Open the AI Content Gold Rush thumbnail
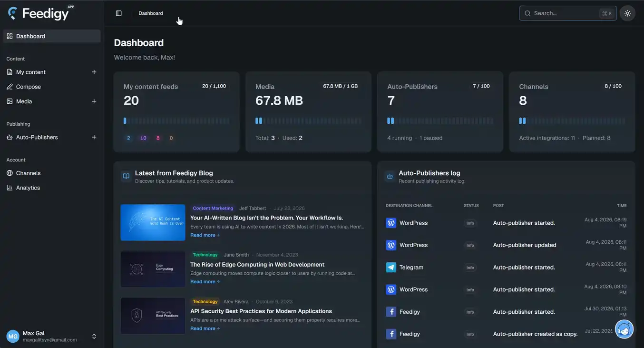The width and height of the screenshot is (644, 348). (x=153, y=222)
